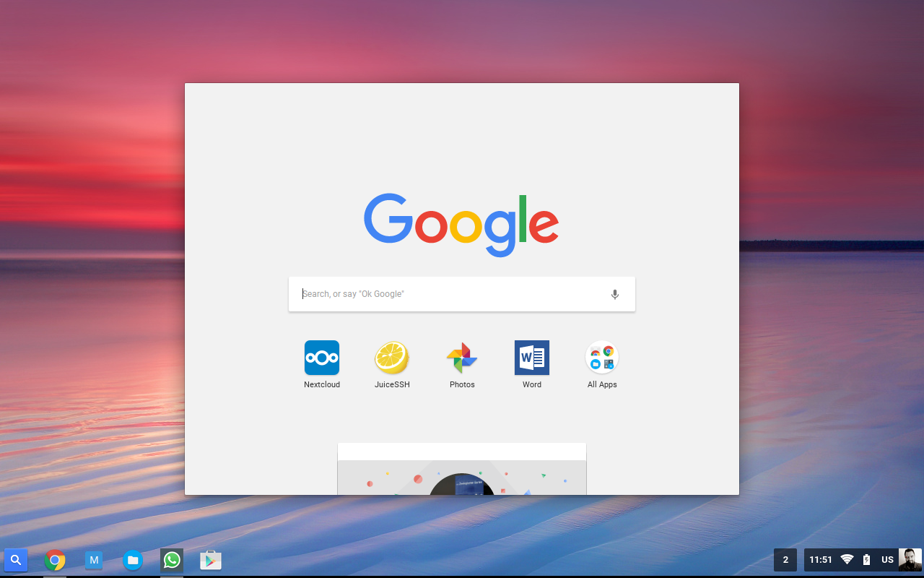Click the battery status icon

pos(867,560)
